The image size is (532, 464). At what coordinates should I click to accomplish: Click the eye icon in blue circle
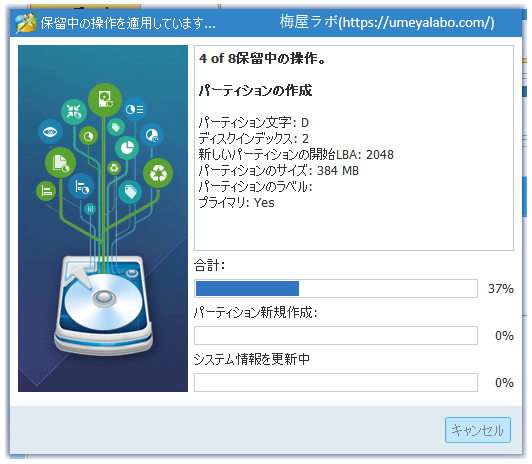(50, 132)
